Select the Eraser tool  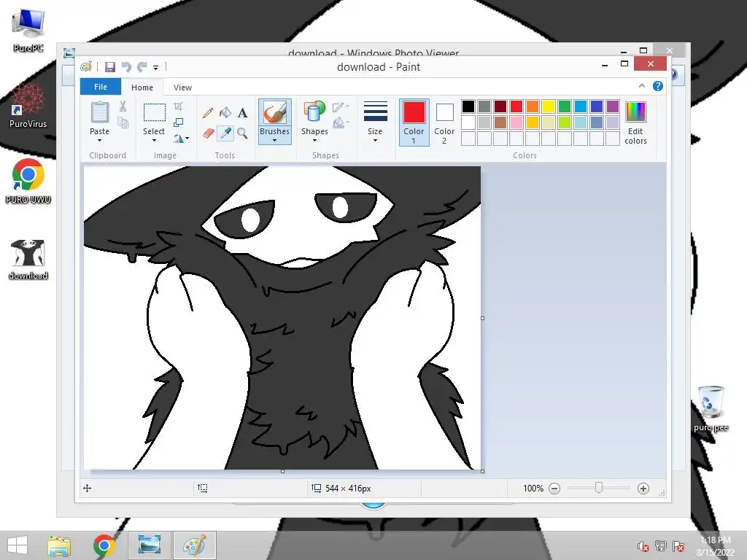point(208,133)
